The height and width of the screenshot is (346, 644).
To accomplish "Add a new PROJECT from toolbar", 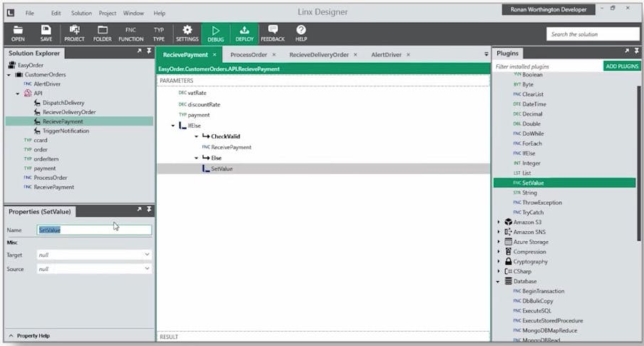I will pyautogui.click(x=74, y=34).
